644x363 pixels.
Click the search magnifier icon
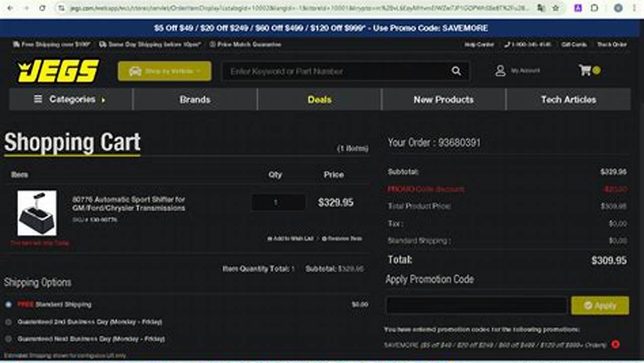[456, 71]
